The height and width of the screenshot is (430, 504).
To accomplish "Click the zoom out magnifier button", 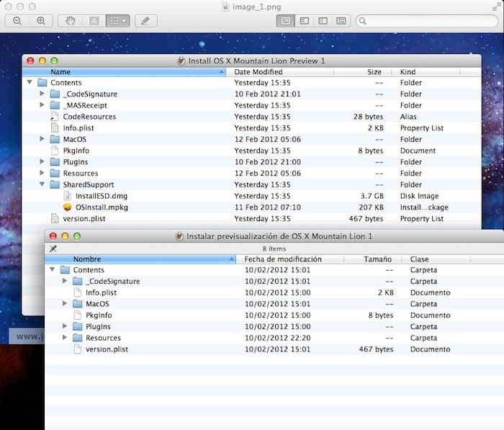I will tap(17, 21).
